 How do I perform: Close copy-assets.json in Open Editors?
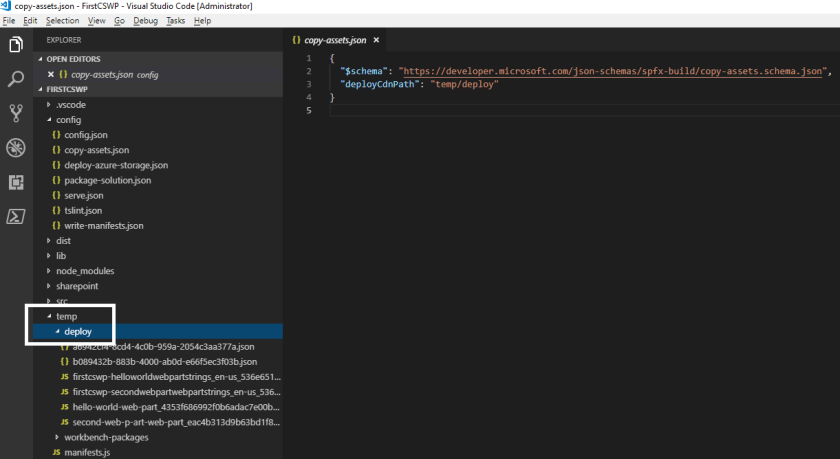coord(51,74)
